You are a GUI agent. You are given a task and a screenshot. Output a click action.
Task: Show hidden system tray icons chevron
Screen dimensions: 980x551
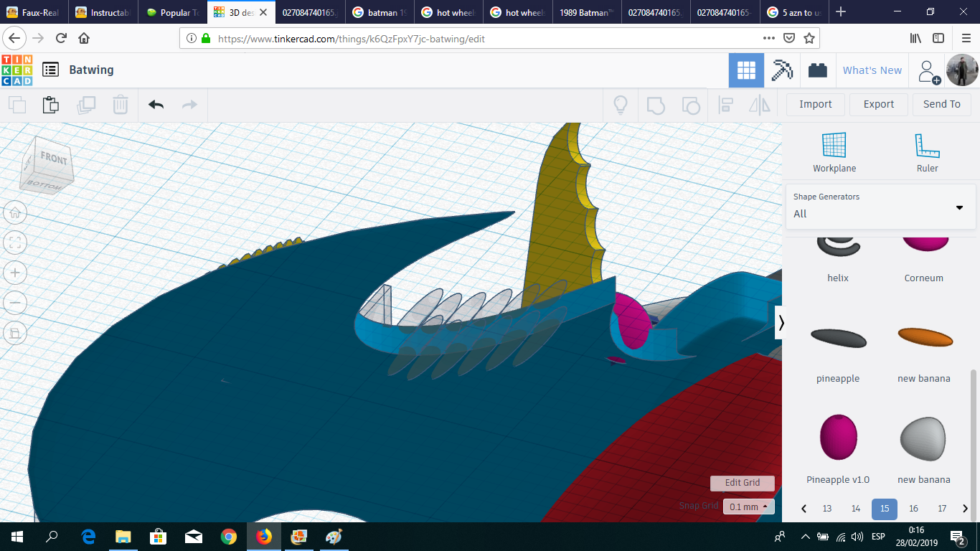pyautogui.click(x=805, y=537)
